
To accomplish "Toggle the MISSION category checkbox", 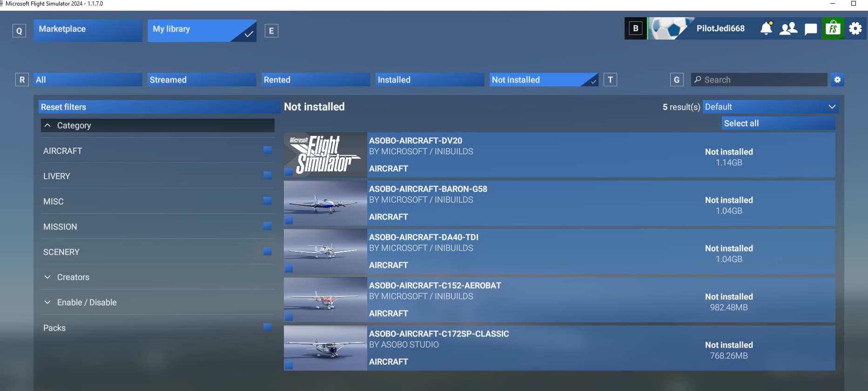I will 268,226.
